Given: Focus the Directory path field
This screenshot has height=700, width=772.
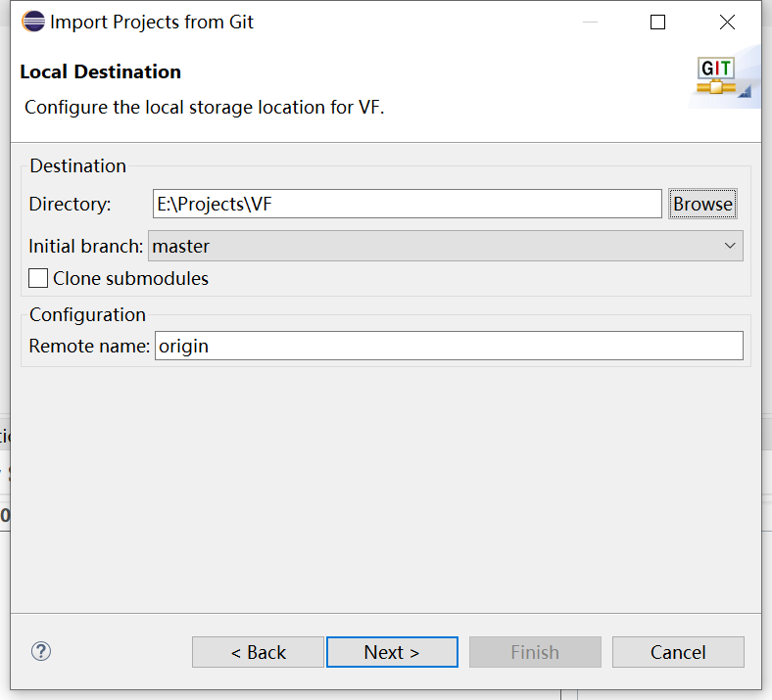Looking at the screenshot, I should pyautogui.click(x=407, y=204).
